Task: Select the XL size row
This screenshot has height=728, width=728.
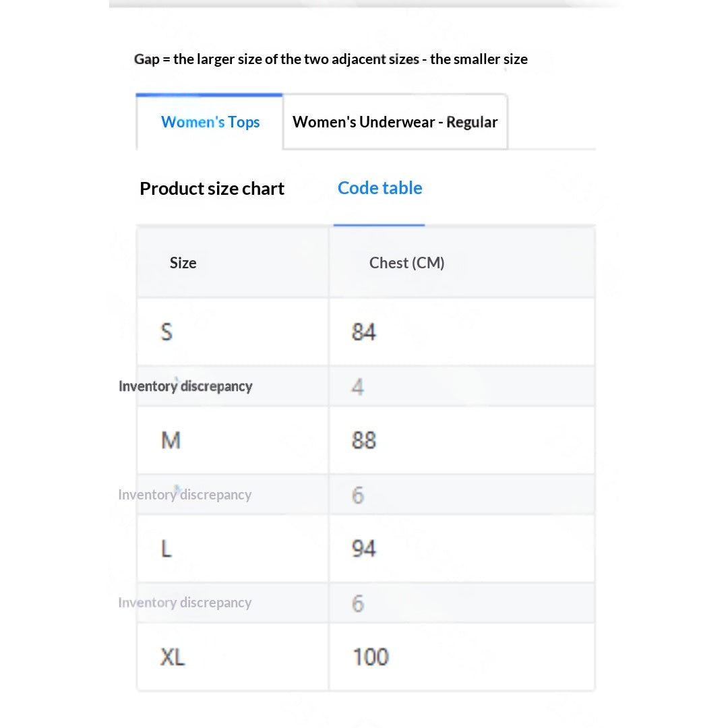Action: pos(366,657)
